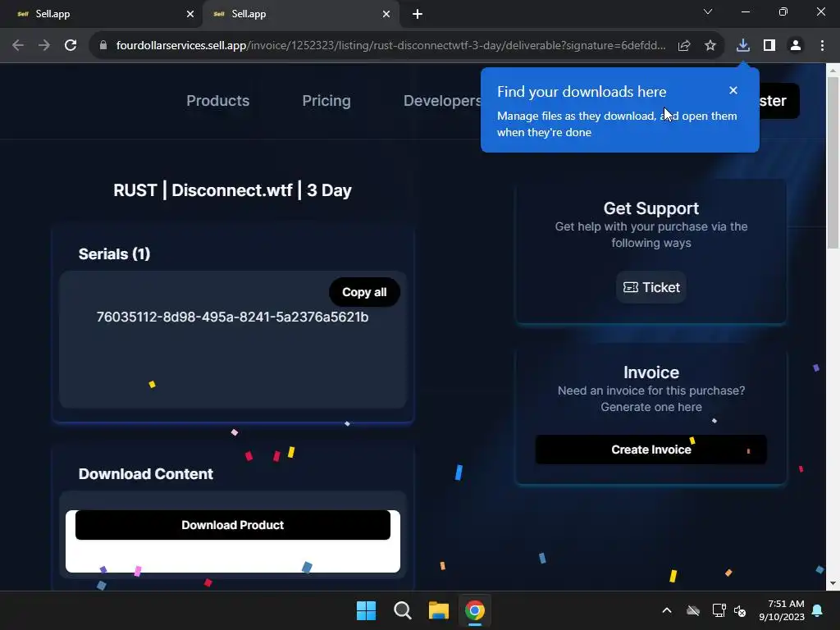Viewport: 840px width, 630px height.
Task: Click the scrollbar down arrow
Action: coord(833,583)
